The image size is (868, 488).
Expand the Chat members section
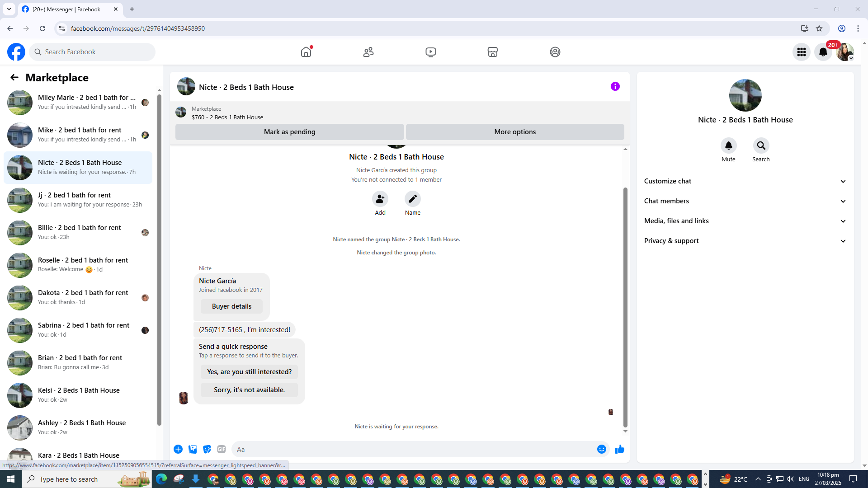[745, 201]
